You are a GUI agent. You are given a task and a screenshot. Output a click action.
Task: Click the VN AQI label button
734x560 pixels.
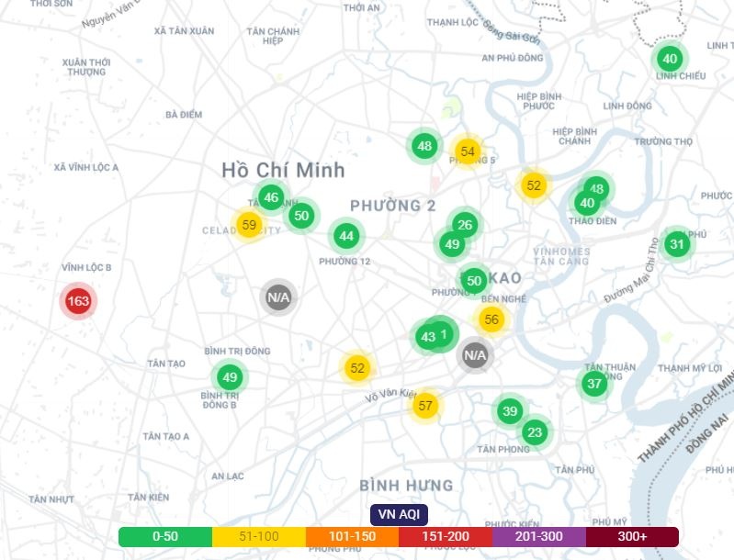click(400, 515)
